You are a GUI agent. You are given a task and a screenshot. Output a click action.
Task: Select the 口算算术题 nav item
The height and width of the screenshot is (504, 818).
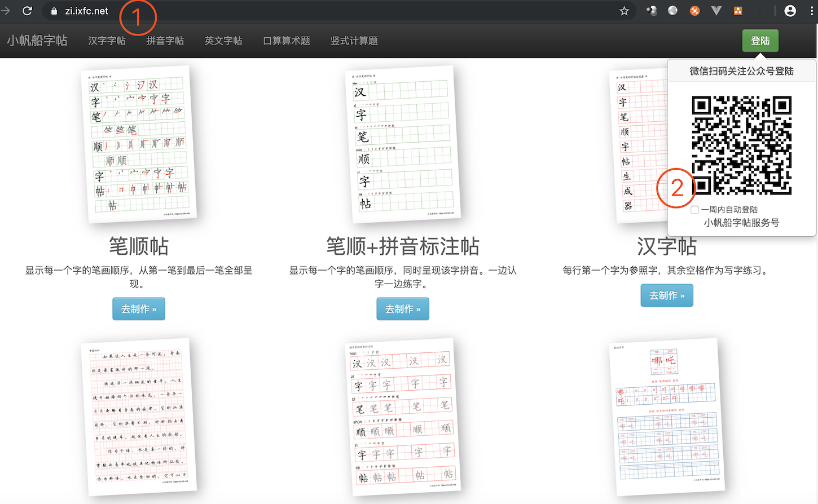287,41
